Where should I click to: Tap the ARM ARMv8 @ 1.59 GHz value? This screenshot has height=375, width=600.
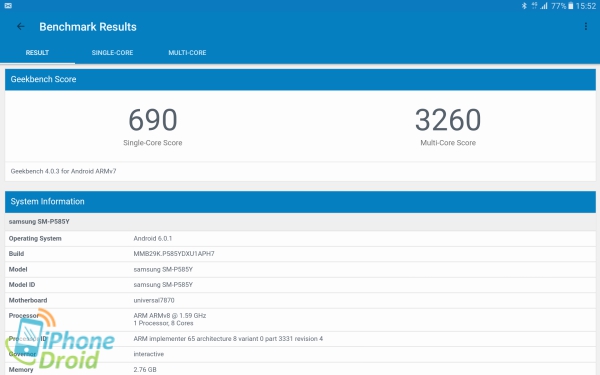[x=170, y=316]
